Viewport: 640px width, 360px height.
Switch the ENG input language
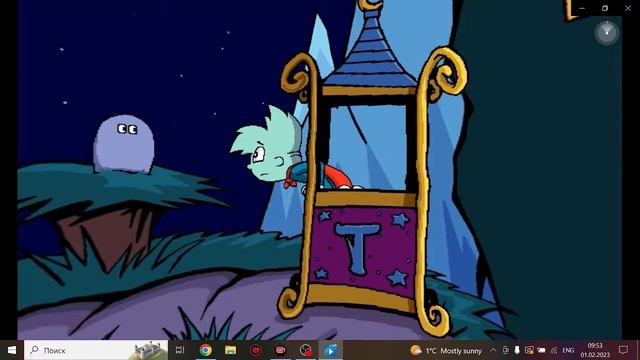coord(568,350)
